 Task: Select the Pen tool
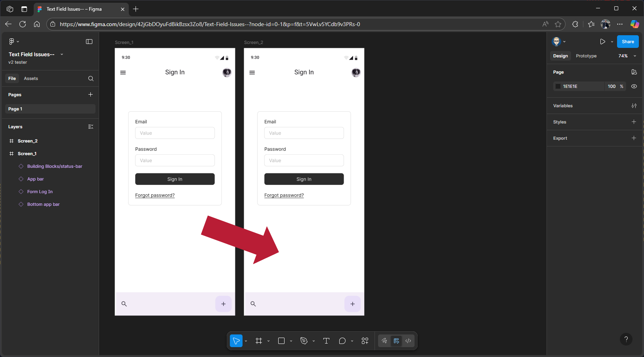[304, 341]
